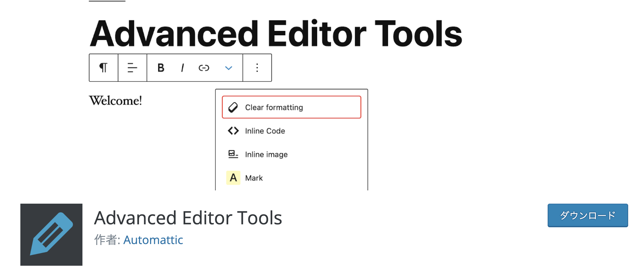The width and height of the screenshot is (644, 278).
Task: Click the Advanced Editor Tools plugin title
Action: click(188, 218)
